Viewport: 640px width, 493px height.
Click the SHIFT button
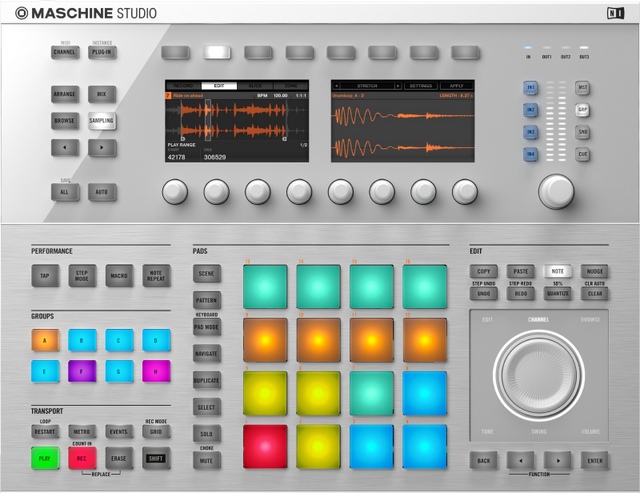(x=156, y=458)
